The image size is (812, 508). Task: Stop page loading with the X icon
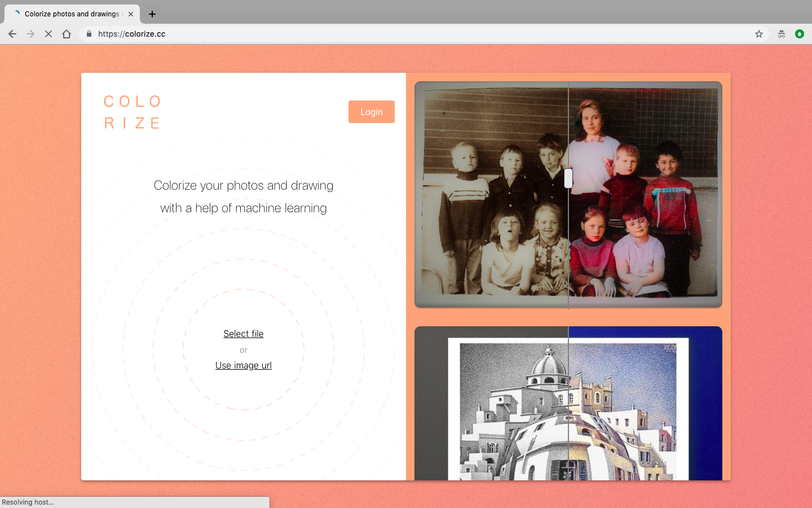(48, 34)
